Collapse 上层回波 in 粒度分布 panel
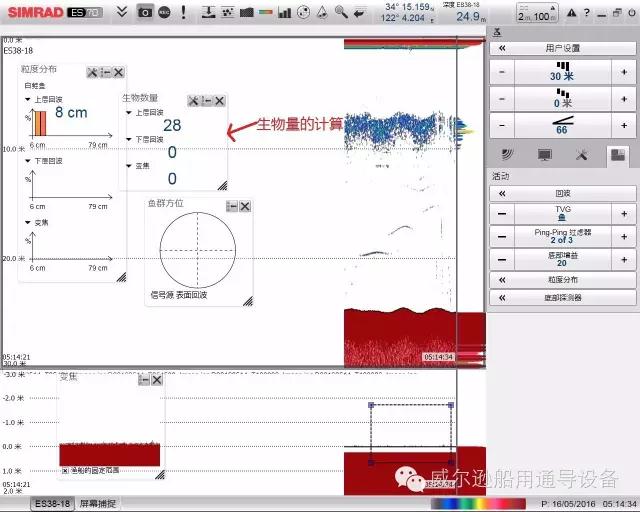The image size is (640, 512). [x=28, y=99]
